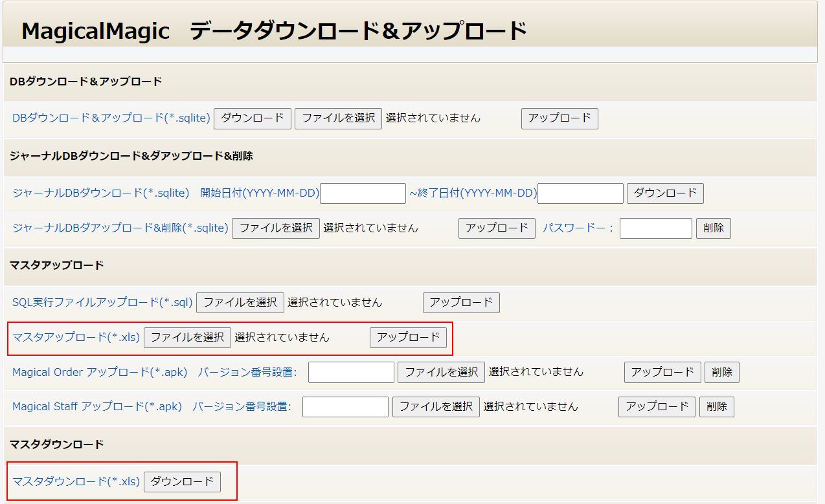Image resolution: width=825 pixels, height=504 pixels.
Task: Download the journal DB by date range
Action: click(x=665, y=193)
